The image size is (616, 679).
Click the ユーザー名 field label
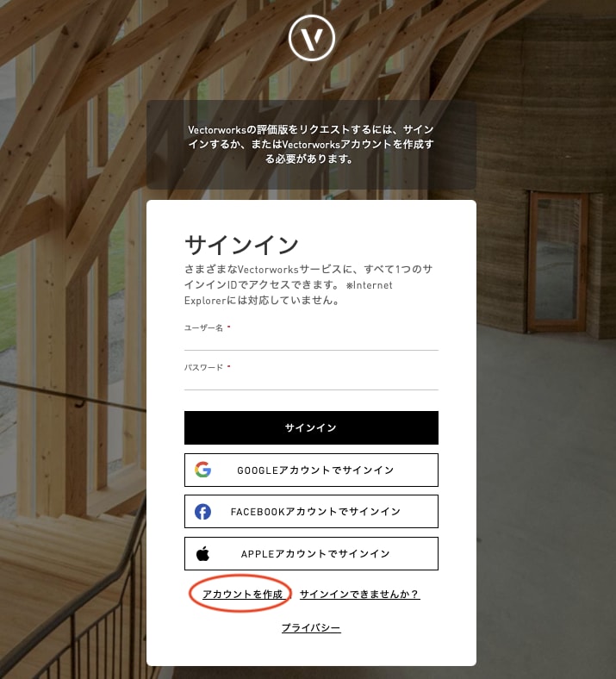tap(203, 327)
